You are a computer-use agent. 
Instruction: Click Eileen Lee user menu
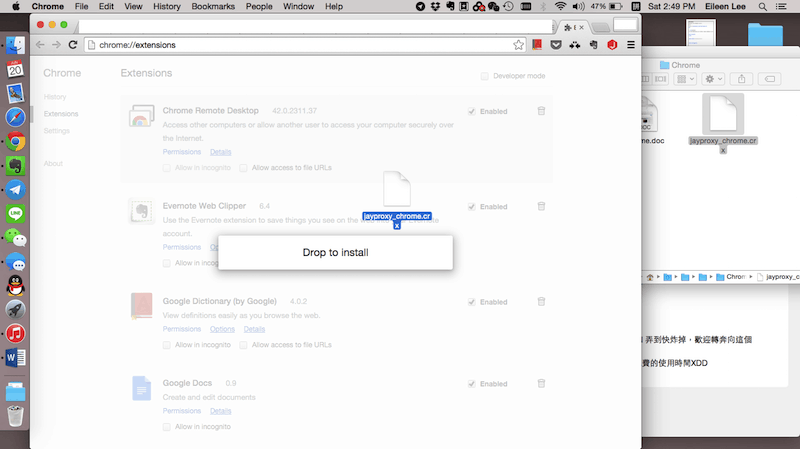coord(725,7)
